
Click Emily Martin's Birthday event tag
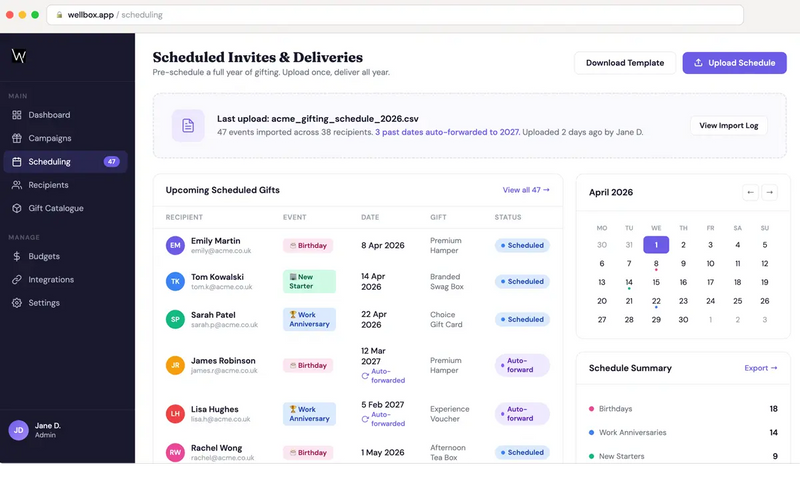click(308, 245)
